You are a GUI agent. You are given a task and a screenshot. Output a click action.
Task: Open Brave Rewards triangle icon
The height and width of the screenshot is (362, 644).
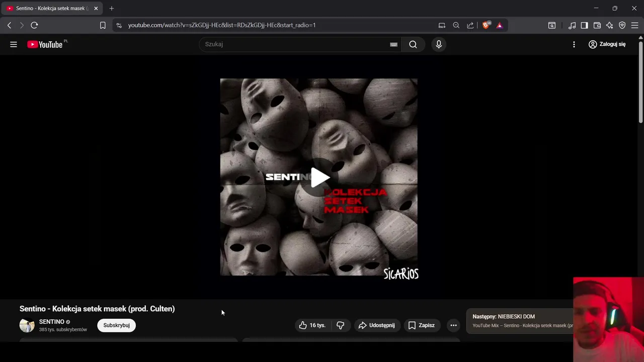click(500, 25)
